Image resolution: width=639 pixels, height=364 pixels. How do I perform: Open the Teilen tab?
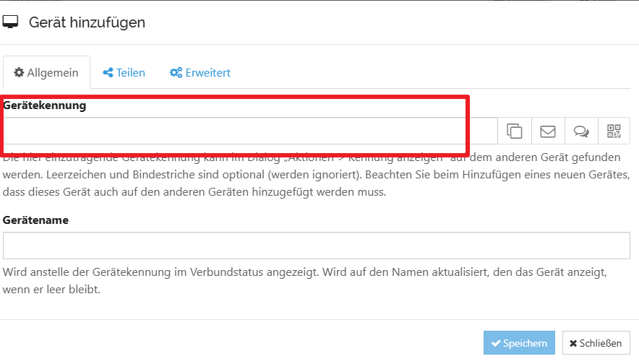(124, 72)
